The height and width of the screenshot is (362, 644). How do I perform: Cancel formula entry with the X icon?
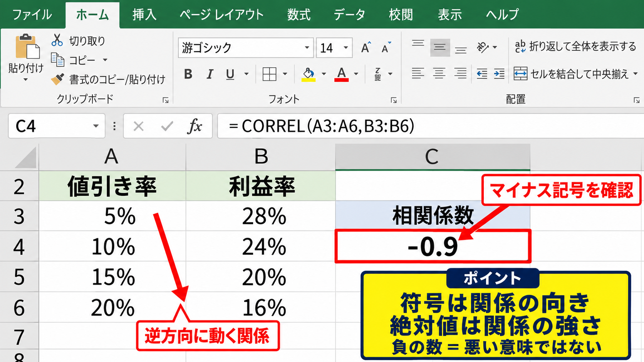(x=138, y=126)
